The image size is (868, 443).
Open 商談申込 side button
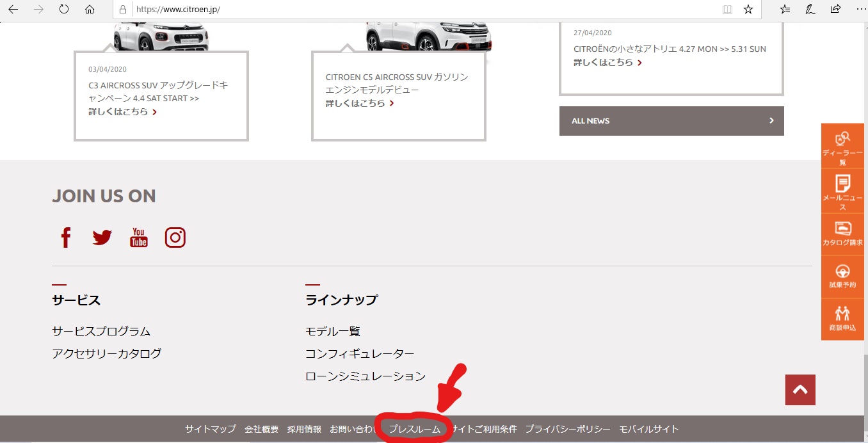[x=843, y=319]
